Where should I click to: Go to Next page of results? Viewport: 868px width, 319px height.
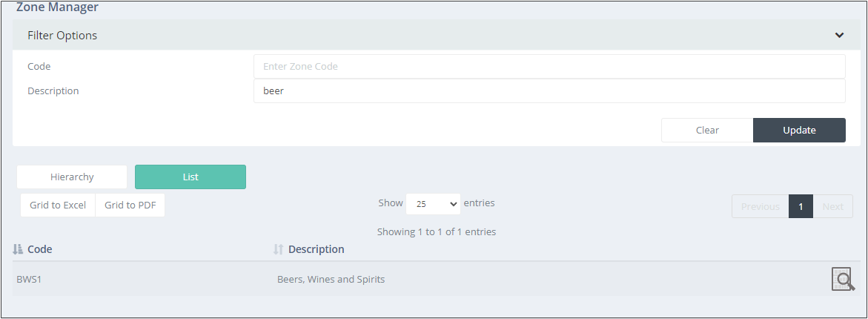[x=832, y=206]
